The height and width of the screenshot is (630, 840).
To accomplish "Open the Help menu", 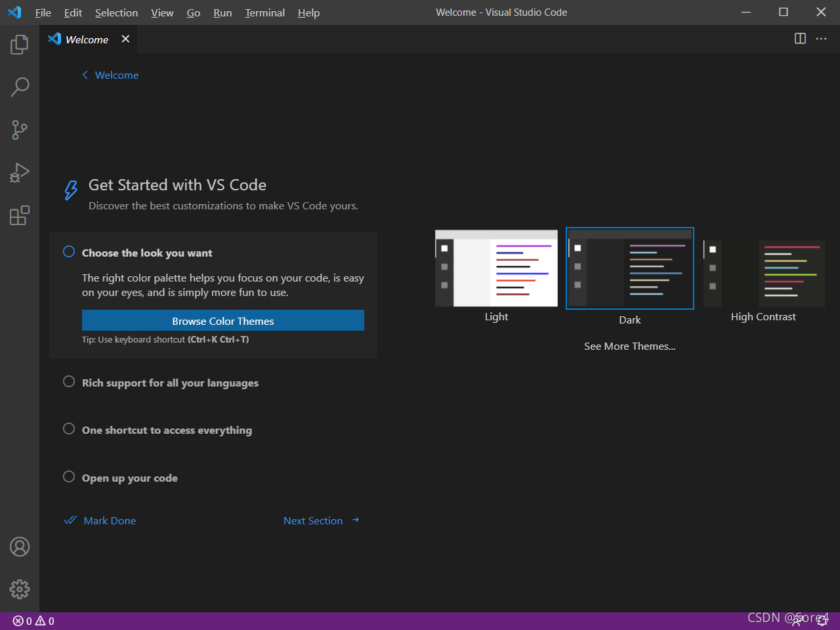I will pyautogui.click(x=308, y=12).
